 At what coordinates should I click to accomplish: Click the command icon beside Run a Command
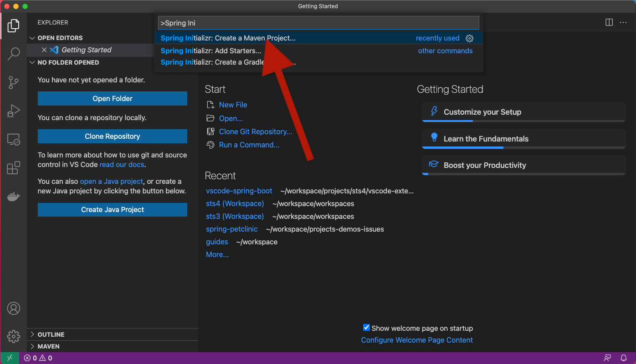click(x=210, y=145)
